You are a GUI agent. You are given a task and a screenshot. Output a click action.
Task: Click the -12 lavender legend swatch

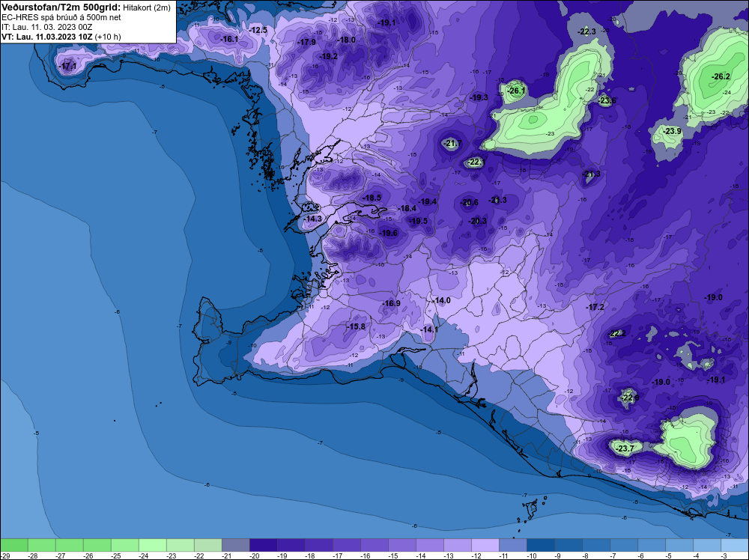485,545
